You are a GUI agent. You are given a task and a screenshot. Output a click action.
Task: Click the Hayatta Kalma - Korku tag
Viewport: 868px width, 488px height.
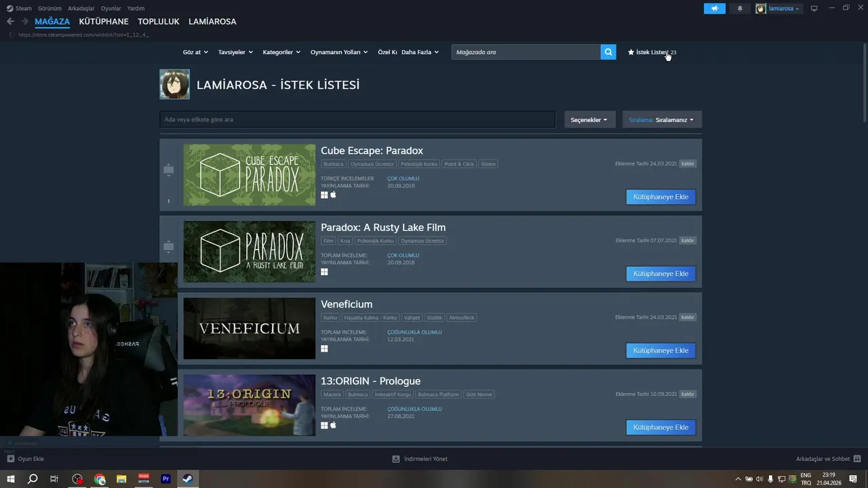click(x=370, y=318)
